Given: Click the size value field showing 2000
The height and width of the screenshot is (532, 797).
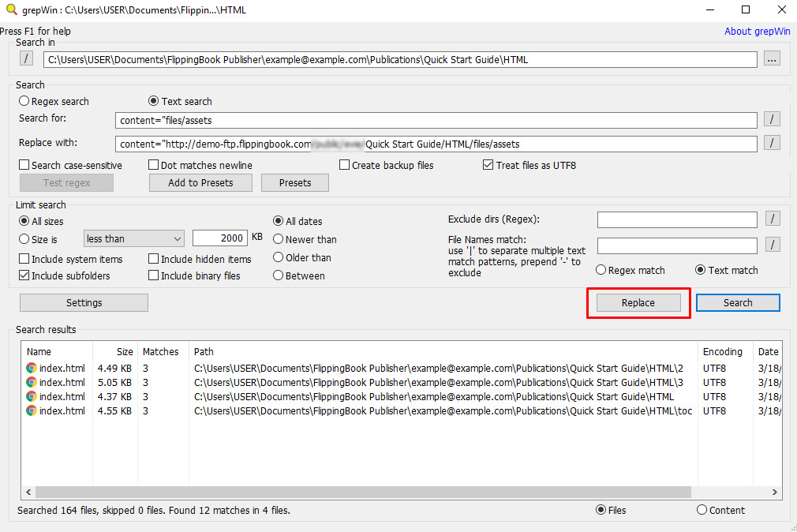Looking at the screenshot, I should click(x=220, y=238).
